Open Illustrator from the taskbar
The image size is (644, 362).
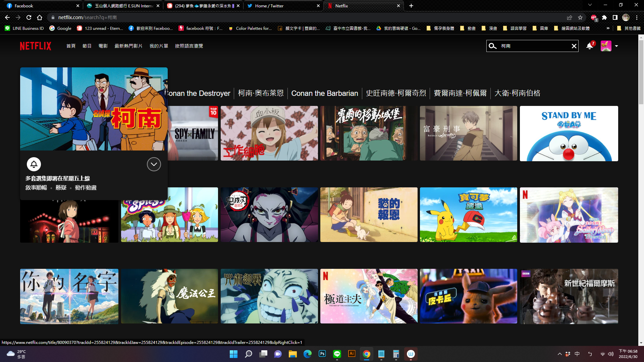tap(352, 354)
